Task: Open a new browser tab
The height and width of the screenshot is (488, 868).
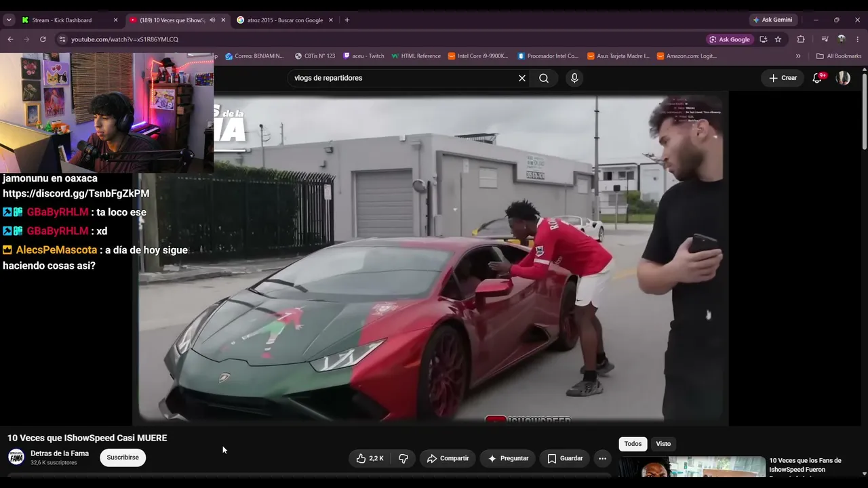Action: point(347,20)
